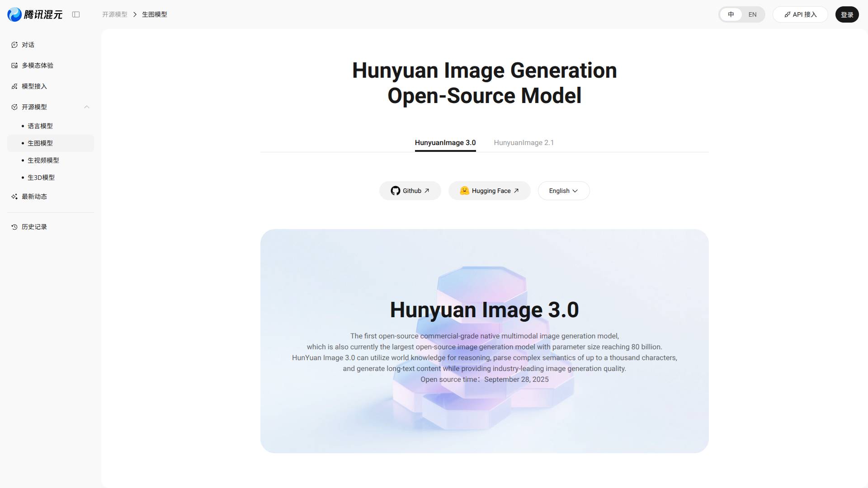The image size is (868, 488).
Task: Open the 开源模型 breadcrumb link
Action: click(x=115, y=14)
